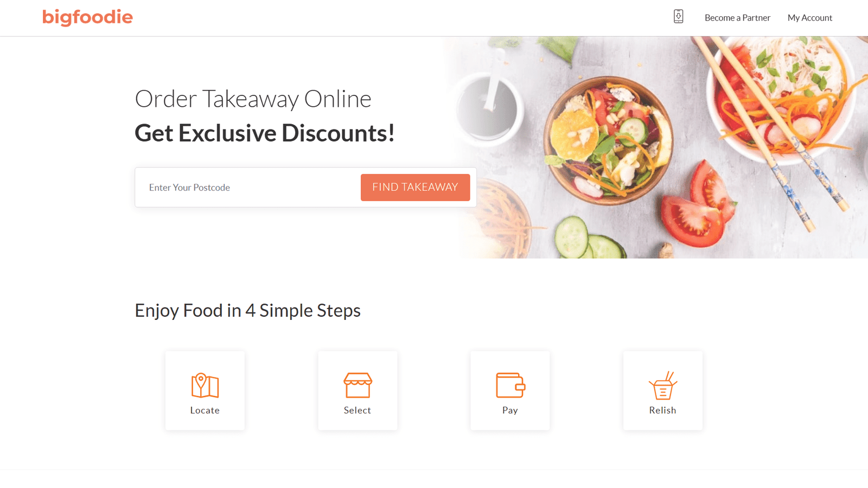
Task: Go to My Account
Action: 809,18
